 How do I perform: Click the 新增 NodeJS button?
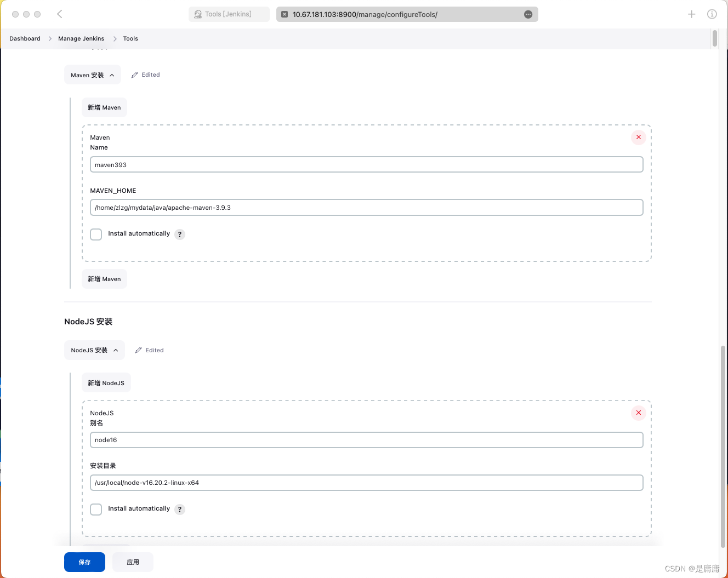coord(106,383)
